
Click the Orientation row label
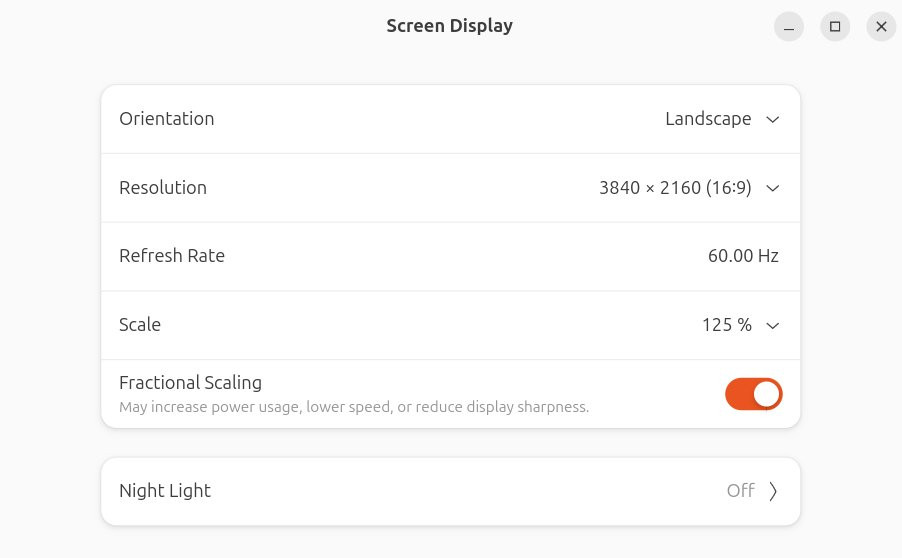point(167,119)
